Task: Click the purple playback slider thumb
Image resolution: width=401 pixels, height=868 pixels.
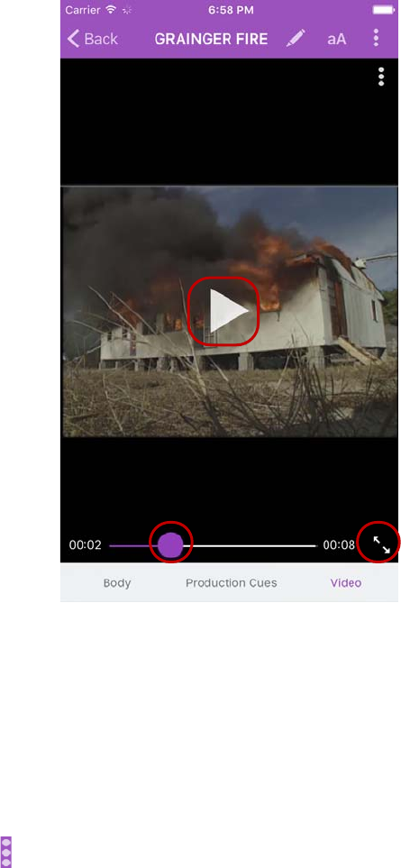Action: 170,545
